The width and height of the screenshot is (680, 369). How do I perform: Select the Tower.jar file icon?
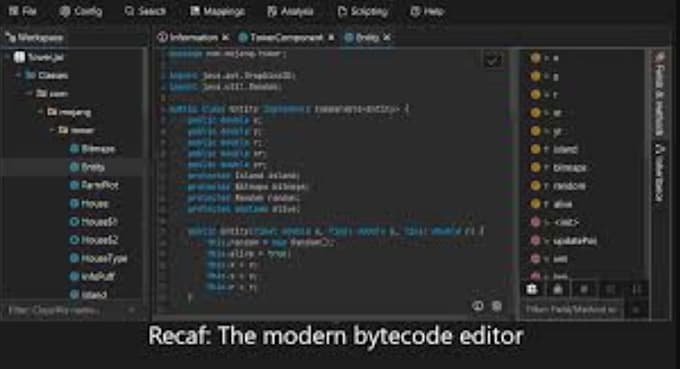[x=19, y=57]
